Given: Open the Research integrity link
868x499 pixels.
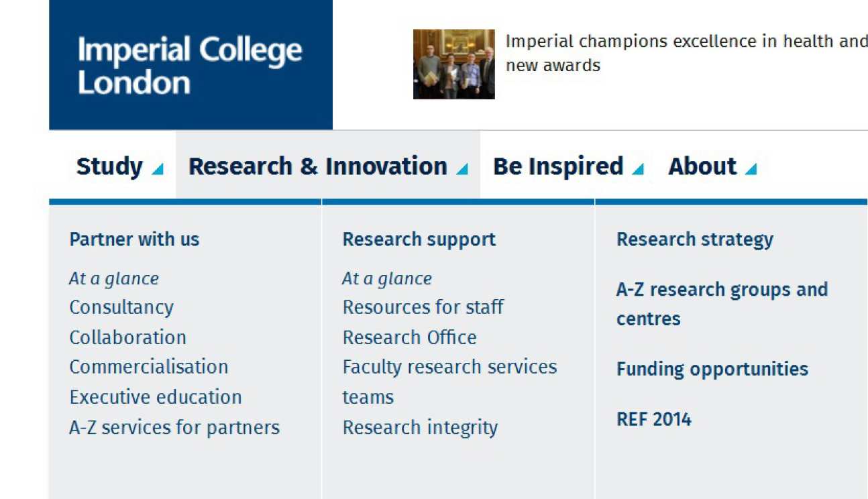Looking at the screenshot, I should pos(420,427).
